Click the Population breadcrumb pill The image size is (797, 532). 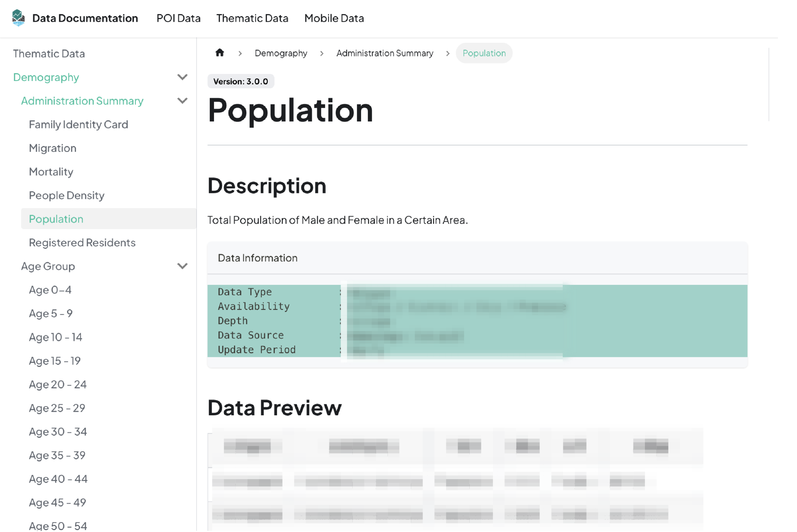[x=484, y=53]
